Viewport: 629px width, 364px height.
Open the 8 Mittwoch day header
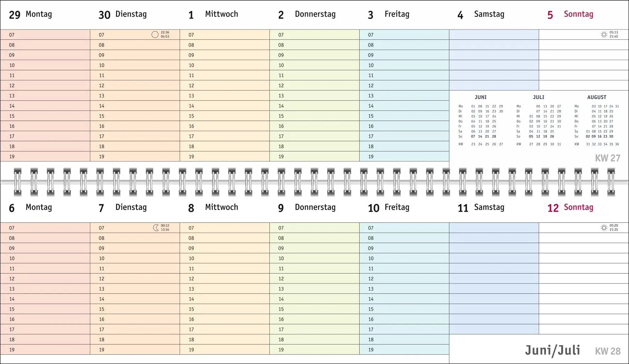click(x=213, y=208)
